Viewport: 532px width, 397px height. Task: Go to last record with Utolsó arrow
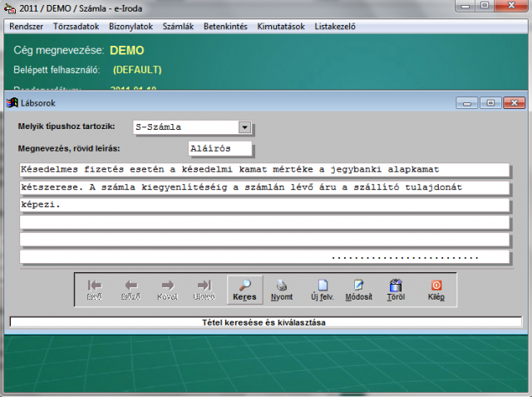(204, 288)
